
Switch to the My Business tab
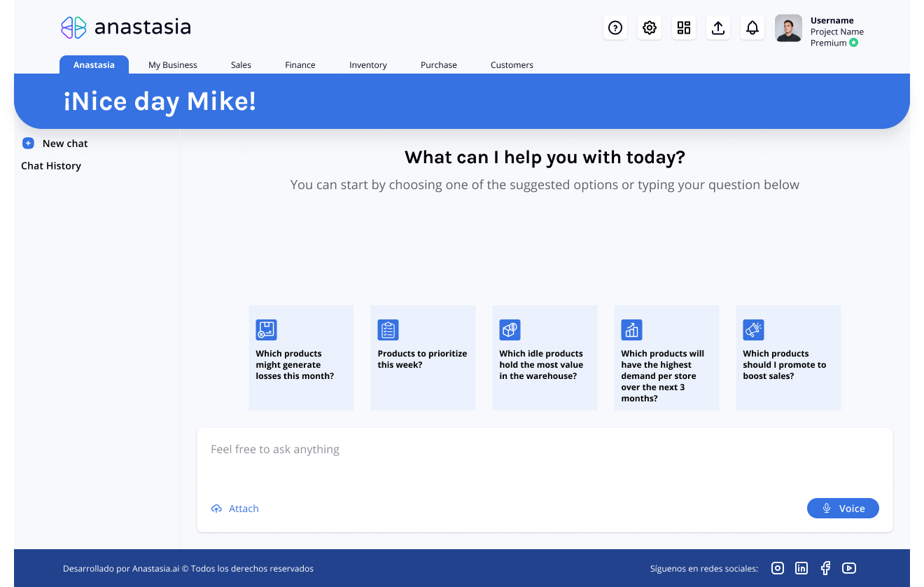[x=173, y=65]
